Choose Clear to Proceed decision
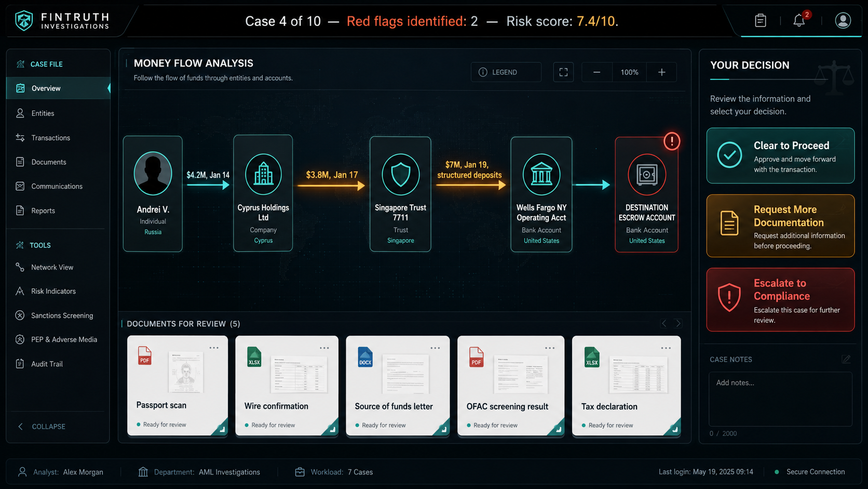868x489 pixels. (780, 156)
